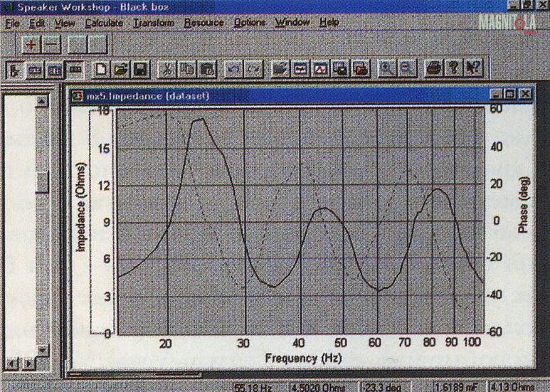550x392 pixels.
Task: Click the 1.6189 mF status bar value
Action: 456,387
